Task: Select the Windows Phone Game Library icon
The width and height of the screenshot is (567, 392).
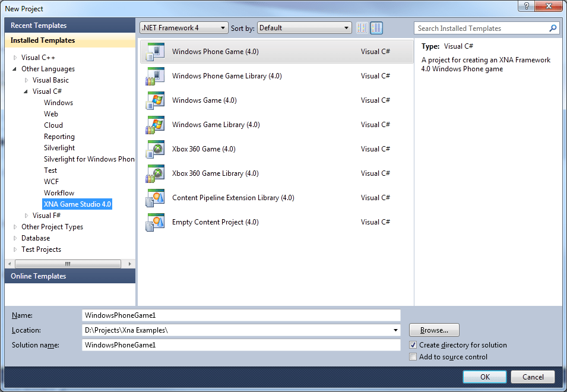Action: (155, 76)
